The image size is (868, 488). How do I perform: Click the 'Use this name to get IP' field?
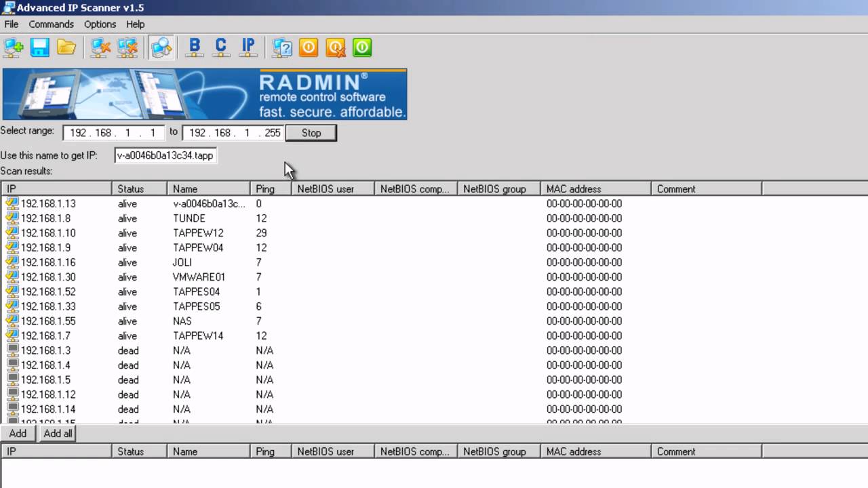click(165, 155)
